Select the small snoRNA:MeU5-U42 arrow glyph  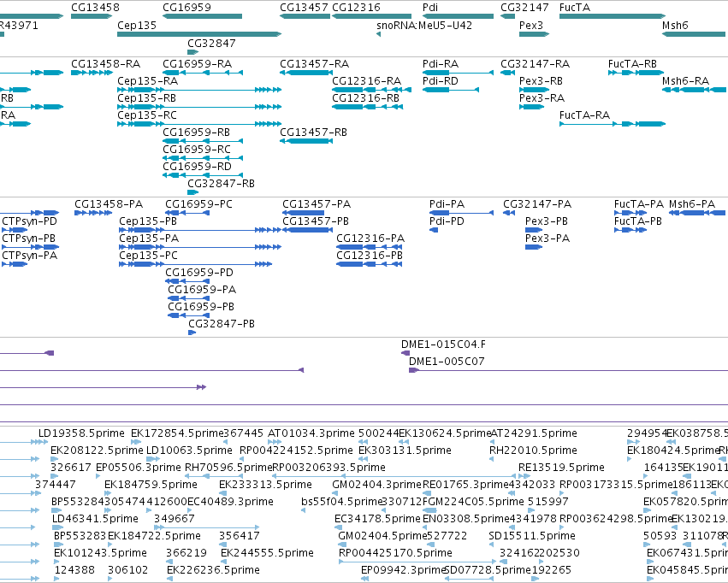(378, 34)
